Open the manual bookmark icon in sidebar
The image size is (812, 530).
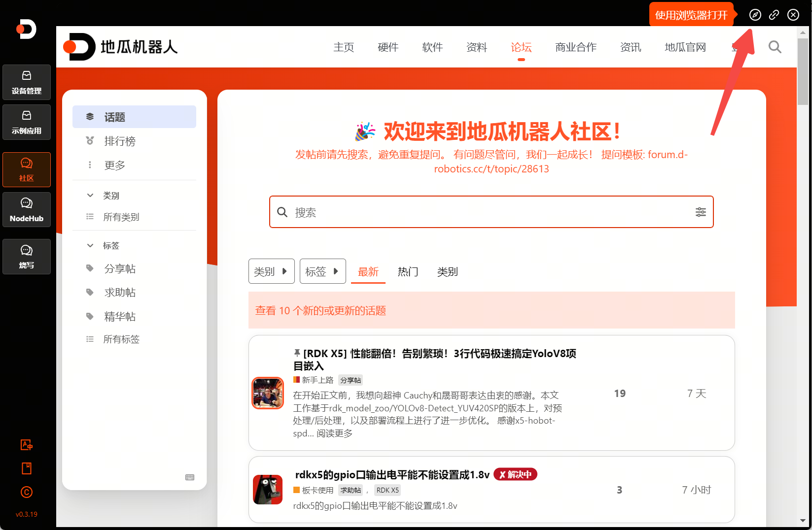[26, 468]
